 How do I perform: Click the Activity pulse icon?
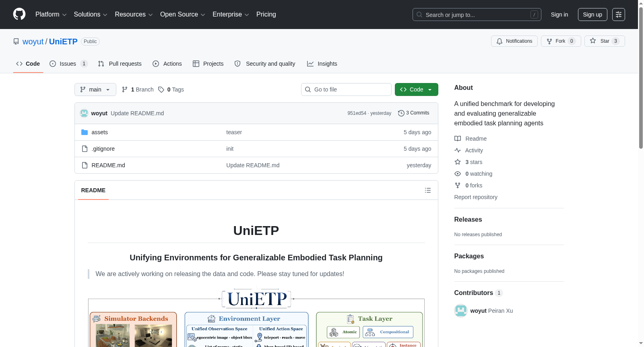pos(458,150)
